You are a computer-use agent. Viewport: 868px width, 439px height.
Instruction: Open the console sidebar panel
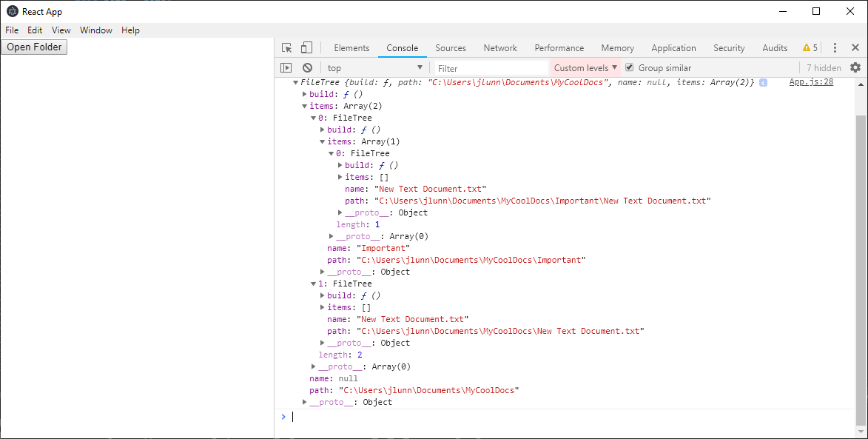(286, 67)
